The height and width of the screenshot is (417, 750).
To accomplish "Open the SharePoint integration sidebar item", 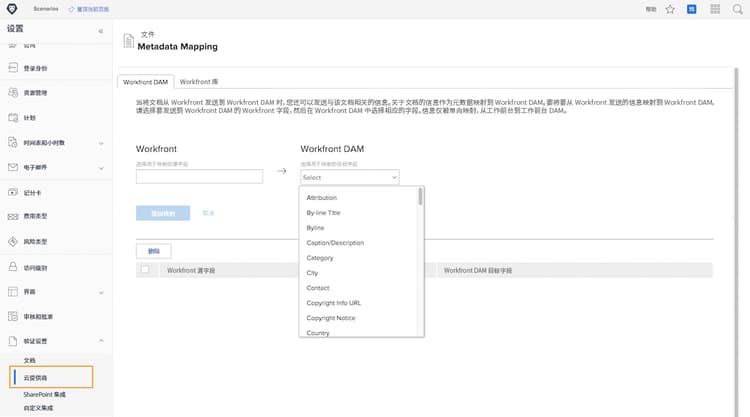I will pyautogui.click(x=44, y=395).
